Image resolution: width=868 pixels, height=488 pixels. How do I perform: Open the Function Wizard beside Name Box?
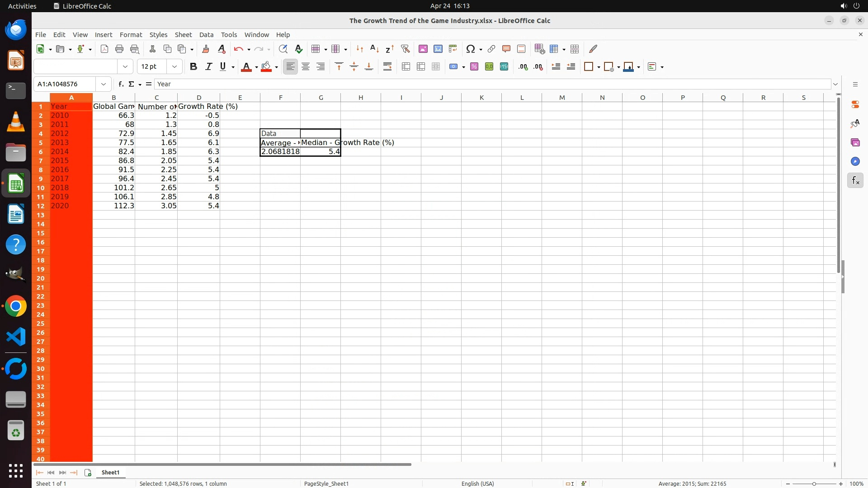(x=121, y=84)
